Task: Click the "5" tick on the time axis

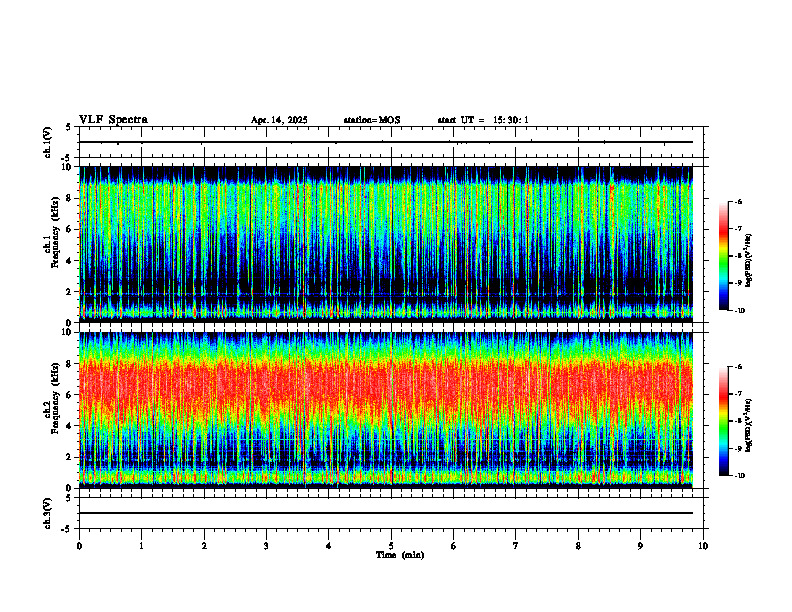Action: (391, 546)
